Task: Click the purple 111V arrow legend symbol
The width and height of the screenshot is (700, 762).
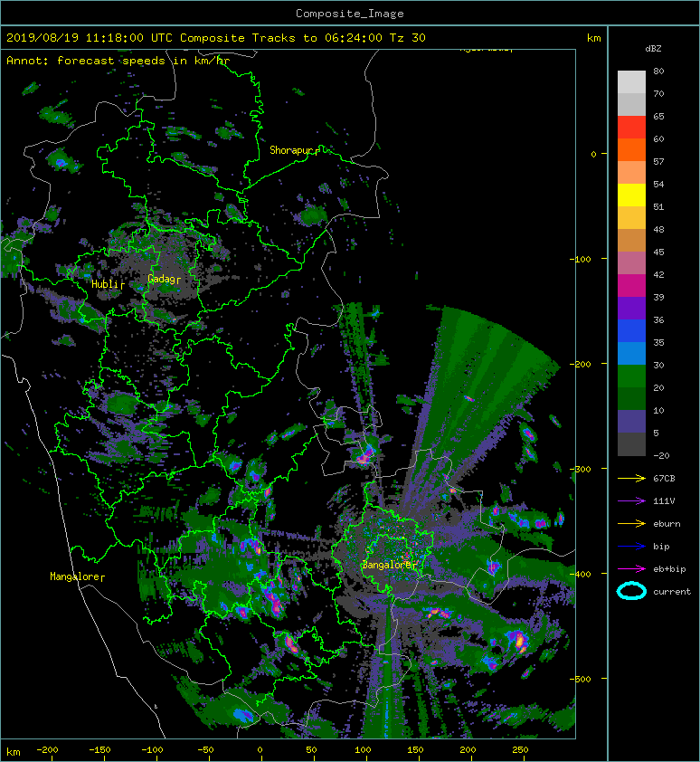Action: pos(631,501)
